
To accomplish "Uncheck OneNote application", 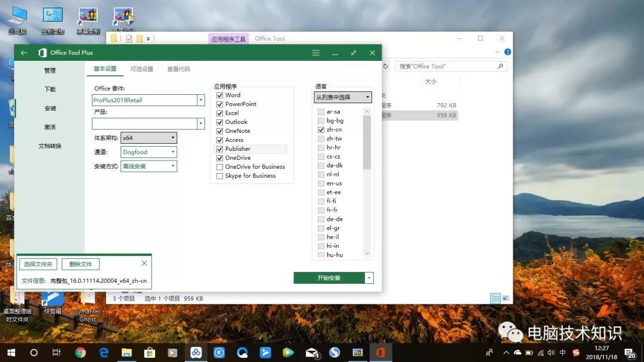I will (219, 131).
